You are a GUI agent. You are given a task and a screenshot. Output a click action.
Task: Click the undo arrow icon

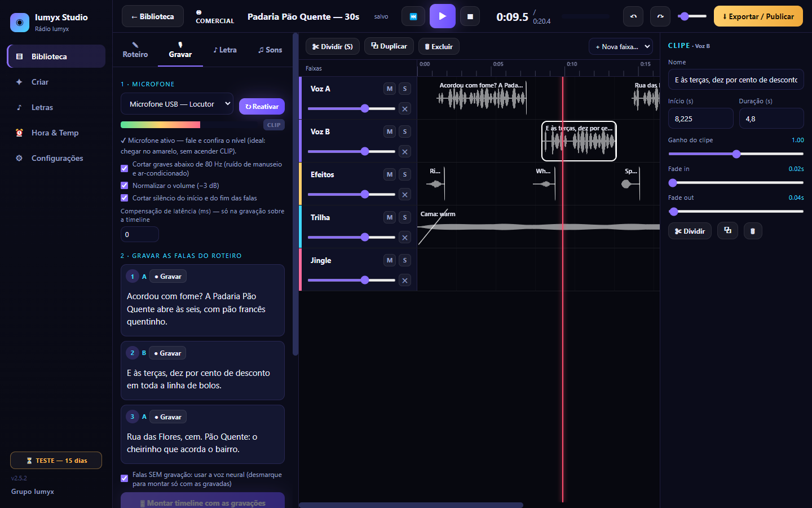click(x=633, y=16)
